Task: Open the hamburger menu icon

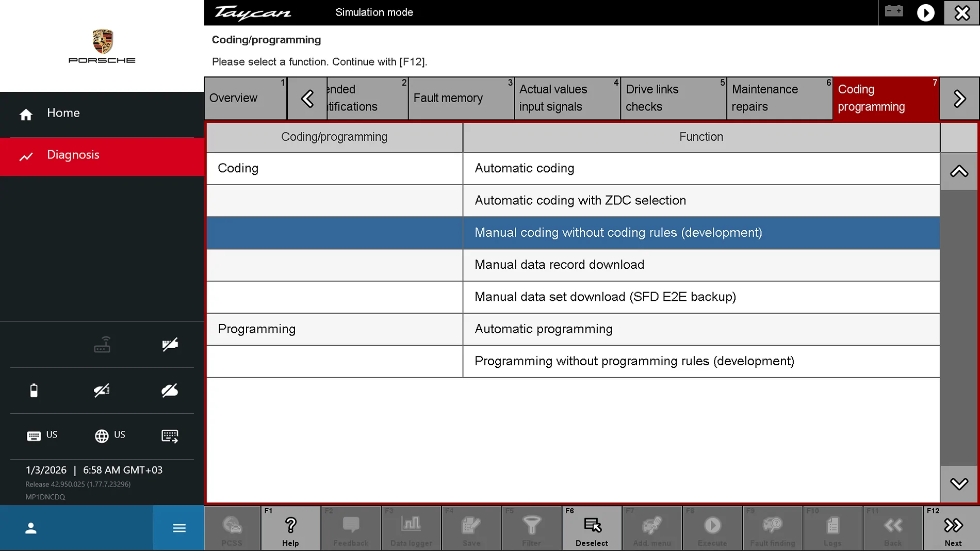Action: tap(179, 528)
